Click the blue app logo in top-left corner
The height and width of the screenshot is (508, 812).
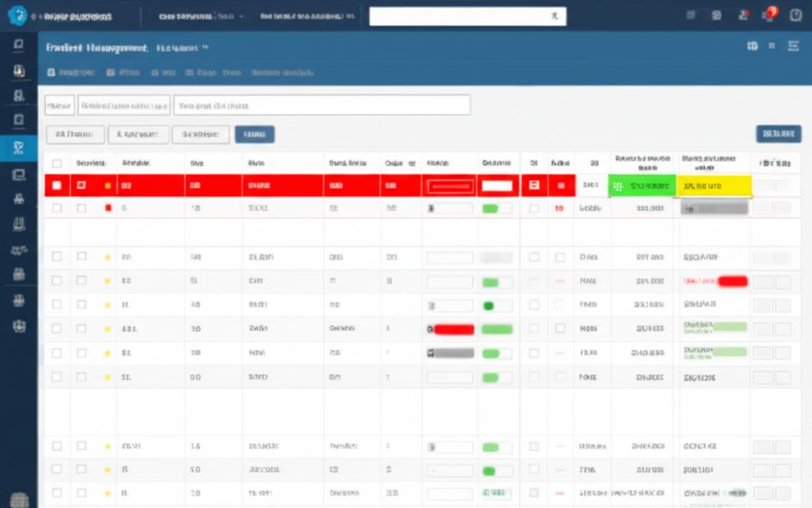(x=18, y=16)
